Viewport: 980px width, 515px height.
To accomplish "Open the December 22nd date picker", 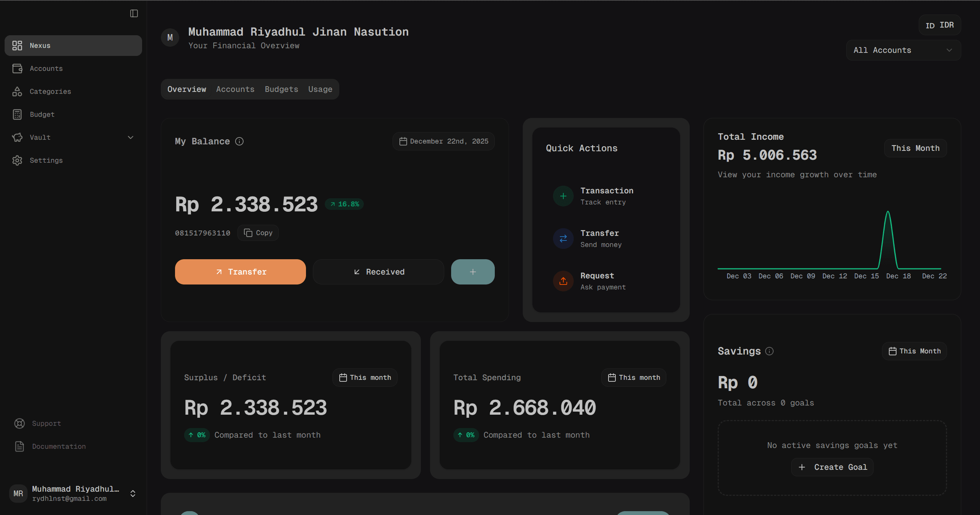I will point(443,141).
